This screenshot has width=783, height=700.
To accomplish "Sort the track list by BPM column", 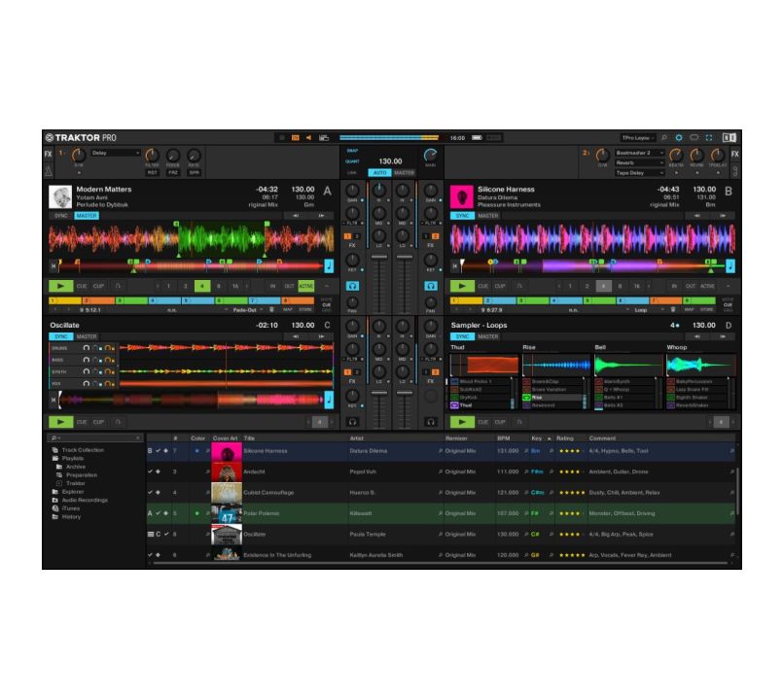I will click(x=504, y=438).
